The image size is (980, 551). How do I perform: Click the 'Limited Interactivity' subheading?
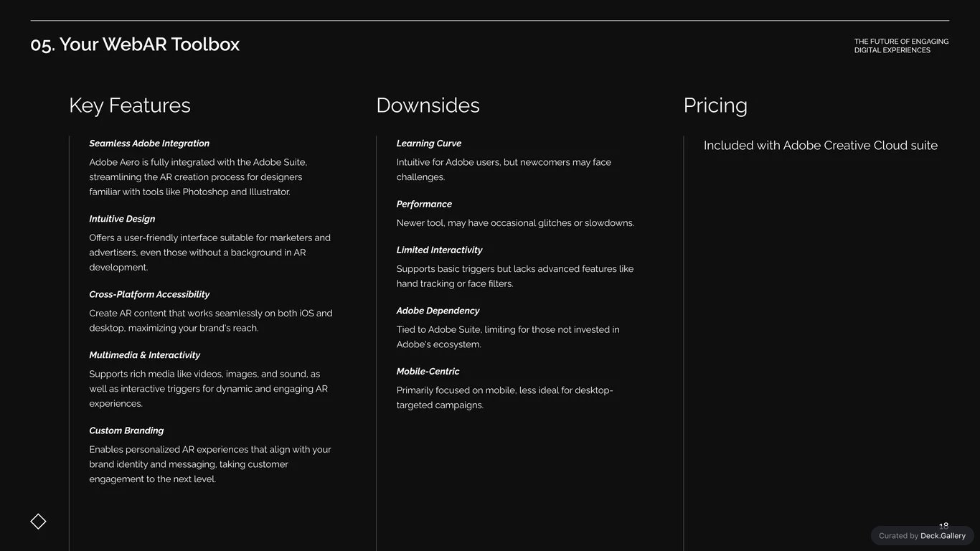[x=439, y=250]
